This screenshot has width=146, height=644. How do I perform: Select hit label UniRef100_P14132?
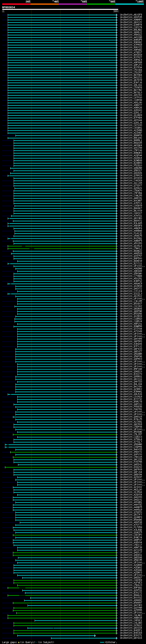point(131,233)
